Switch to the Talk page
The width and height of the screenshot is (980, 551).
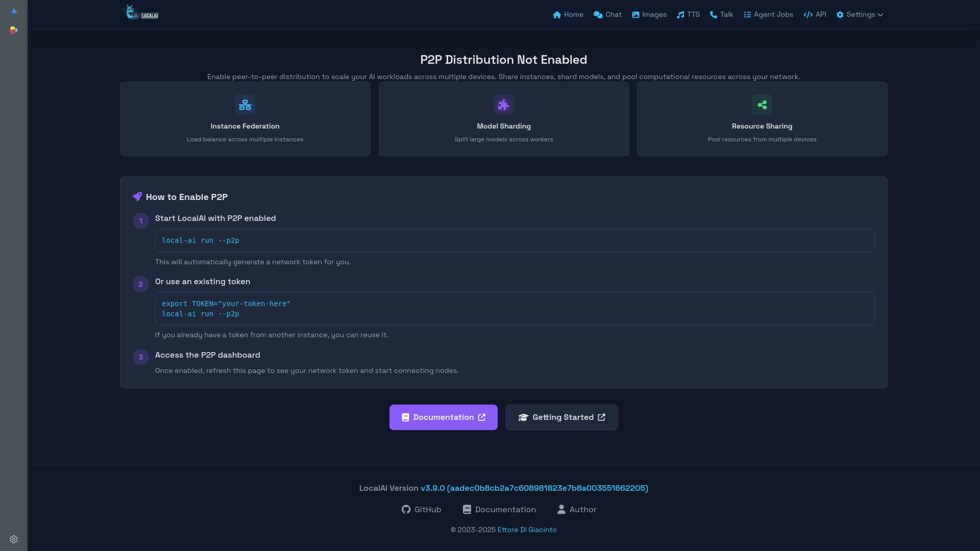click(722, 15)
